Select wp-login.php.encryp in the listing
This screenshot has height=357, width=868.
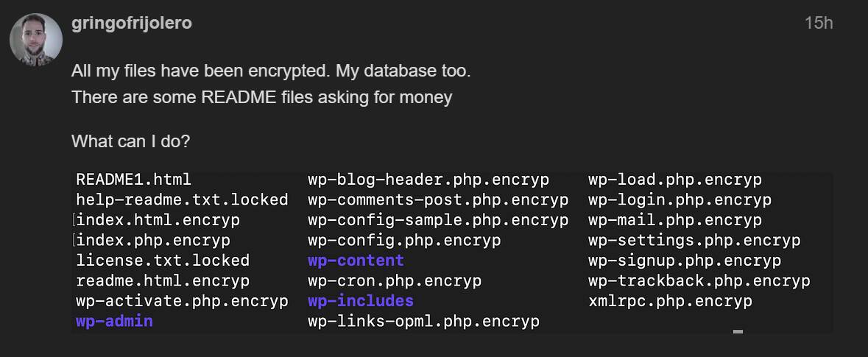coord(680,199)
